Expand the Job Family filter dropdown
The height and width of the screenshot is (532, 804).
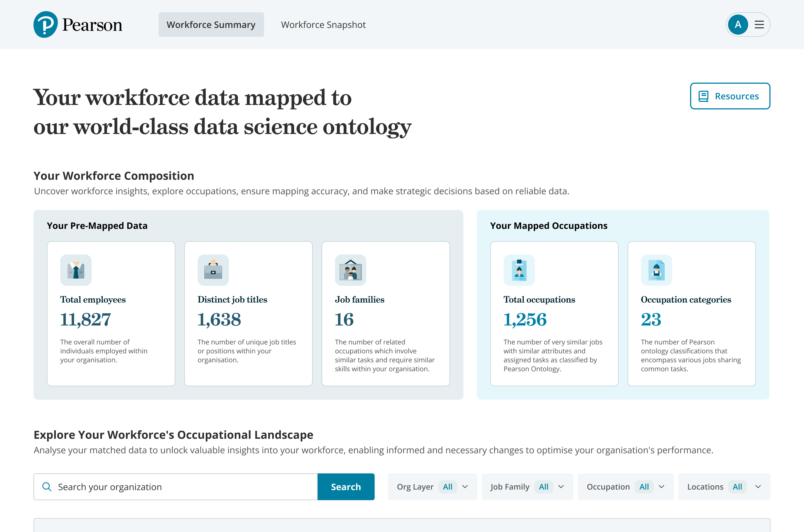coord(527,487)
